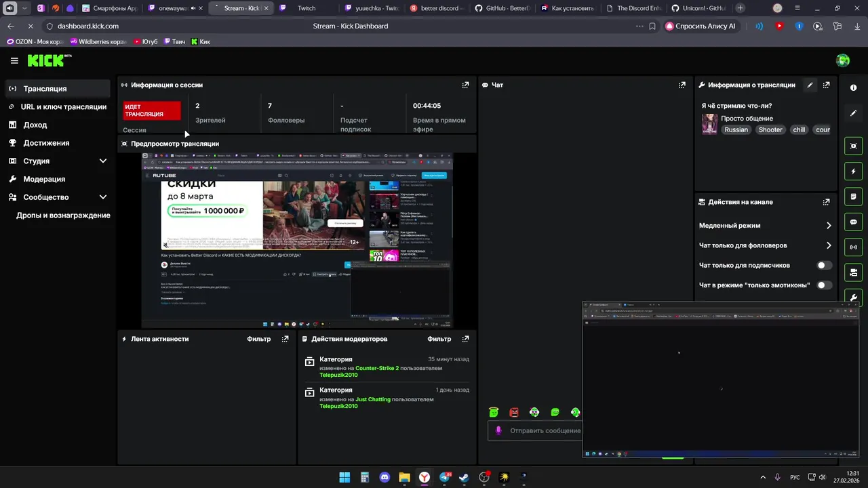Pop out the Channel Actions panel
The image size is (868, 488).
[x=826, y=202]
